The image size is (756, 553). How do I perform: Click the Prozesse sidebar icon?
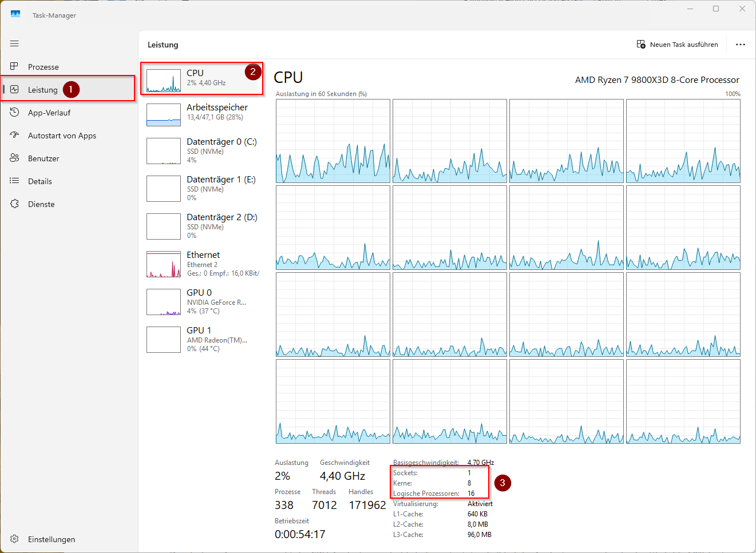pyautogui.click(x=14, y=66)
